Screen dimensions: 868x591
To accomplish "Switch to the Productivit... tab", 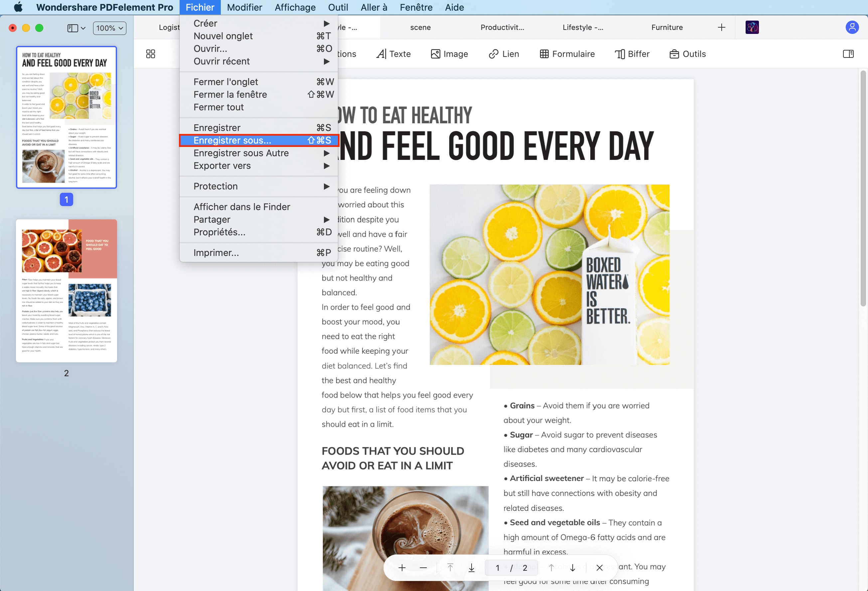I will pos(503,27).
